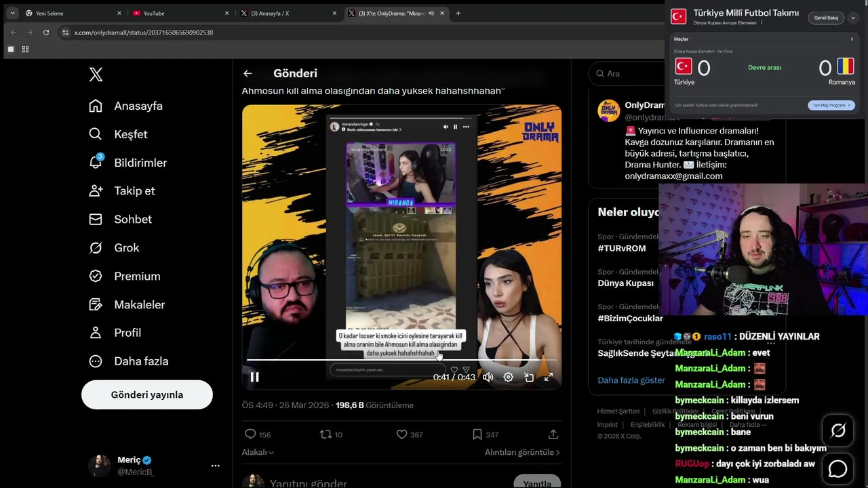Go back with the Gönderi arrow

coord(248,73)
